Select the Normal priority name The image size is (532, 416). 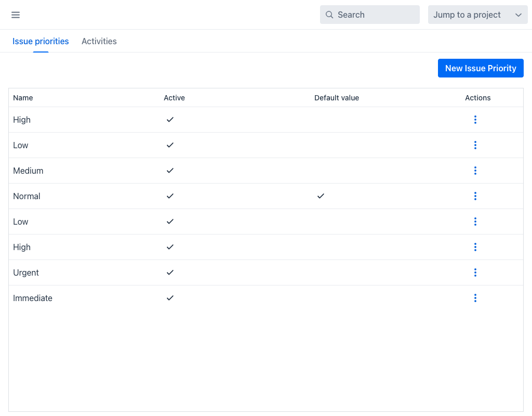[x=26, y=196]
